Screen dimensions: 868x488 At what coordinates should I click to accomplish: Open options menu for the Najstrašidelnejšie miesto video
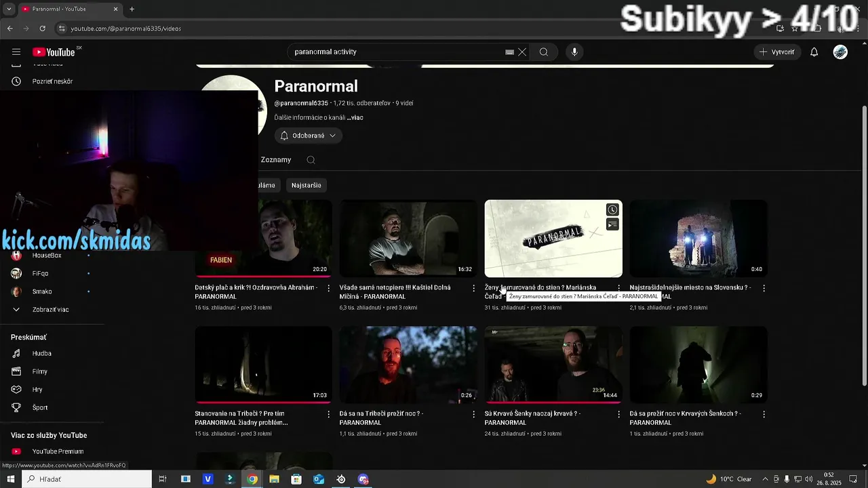point(764,288)
